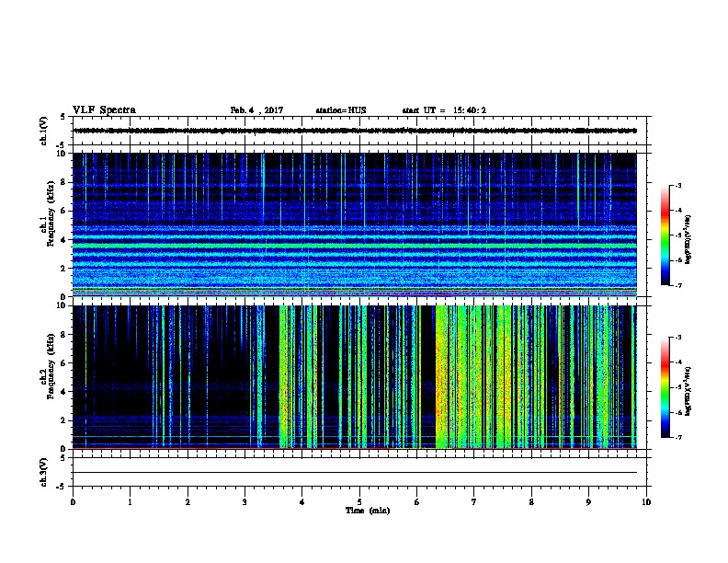The image size is (728, 563).
Task: Click time axis tick label "2"
Action: pos(188,502)
